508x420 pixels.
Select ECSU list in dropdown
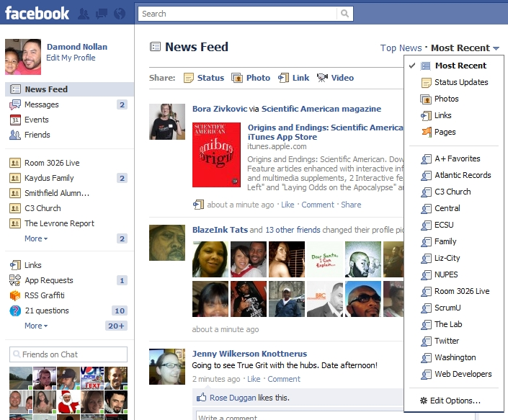454,225
